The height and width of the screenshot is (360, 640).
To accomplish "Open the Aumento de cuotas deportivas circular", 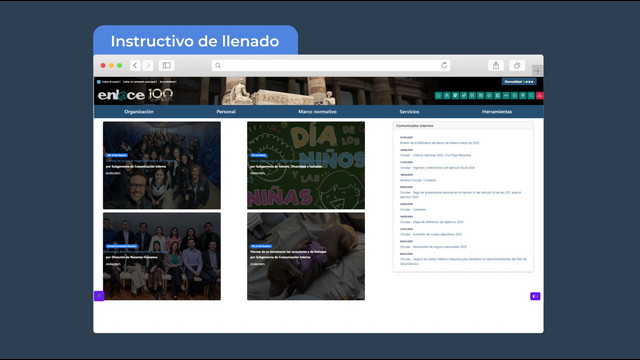I will 431,234.
